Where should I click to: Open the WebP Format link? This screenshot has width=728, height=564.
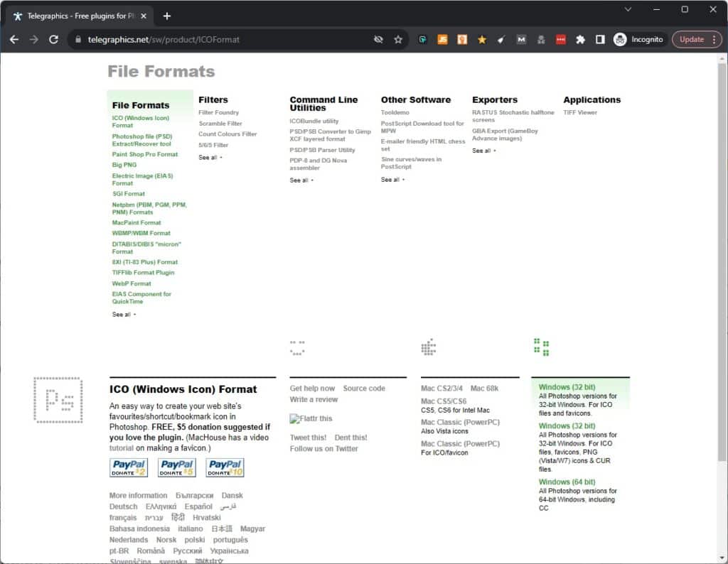click(x=132, y=283)
